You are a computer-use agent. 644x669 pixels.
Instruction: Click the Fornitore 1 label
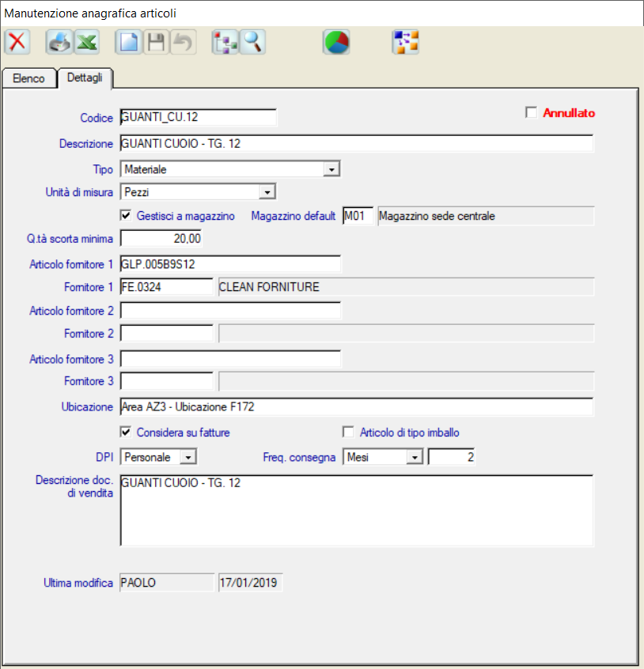pos(89,287)
